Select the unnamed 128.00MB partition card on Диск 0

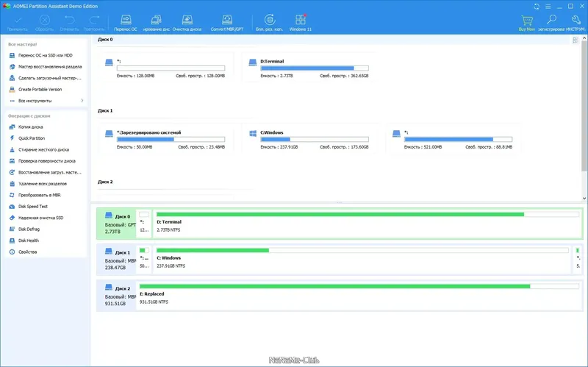point(165,68)
